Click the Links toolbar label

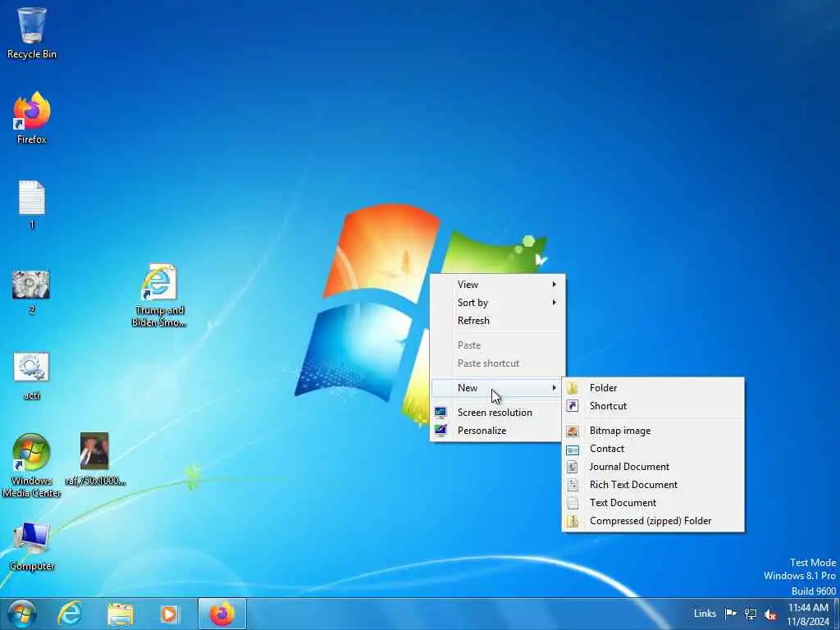click(x=705, y=614)
